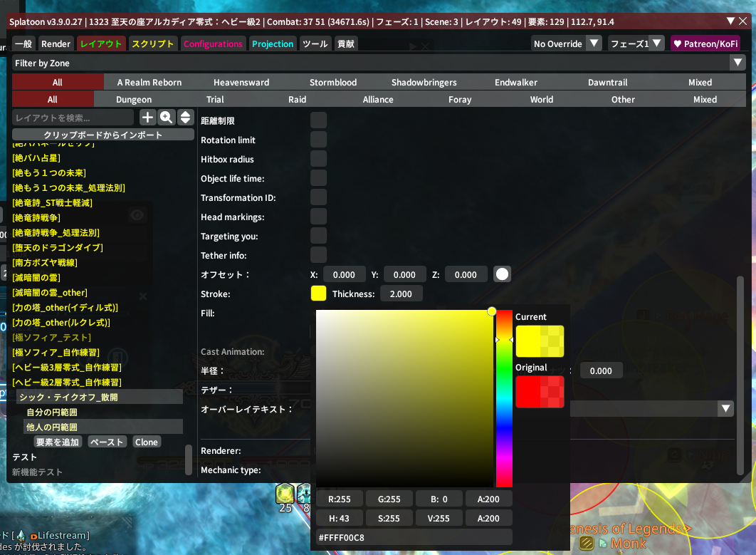Click the magnifier search icon beside layout search

(x=167, y=118)
